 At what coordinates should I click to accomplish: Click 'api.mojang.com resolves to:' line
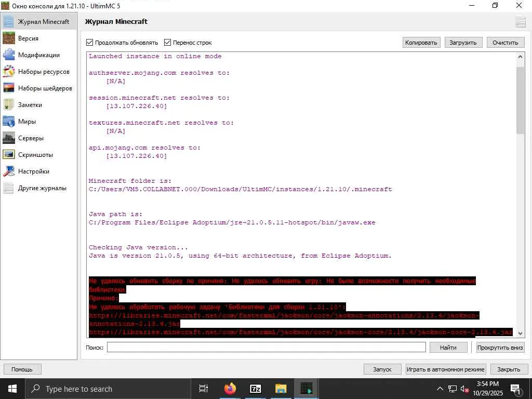point(144,148)
